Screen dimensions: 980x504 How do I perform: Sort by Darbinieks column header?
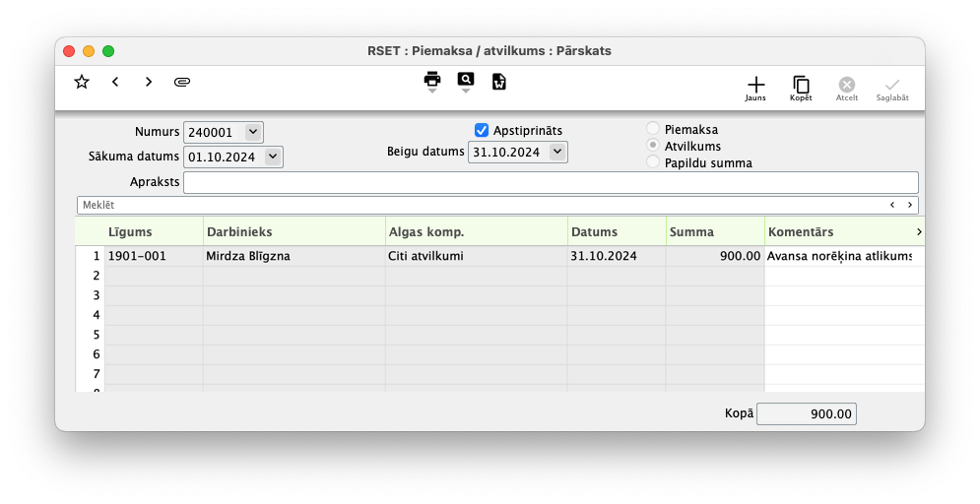294,231
